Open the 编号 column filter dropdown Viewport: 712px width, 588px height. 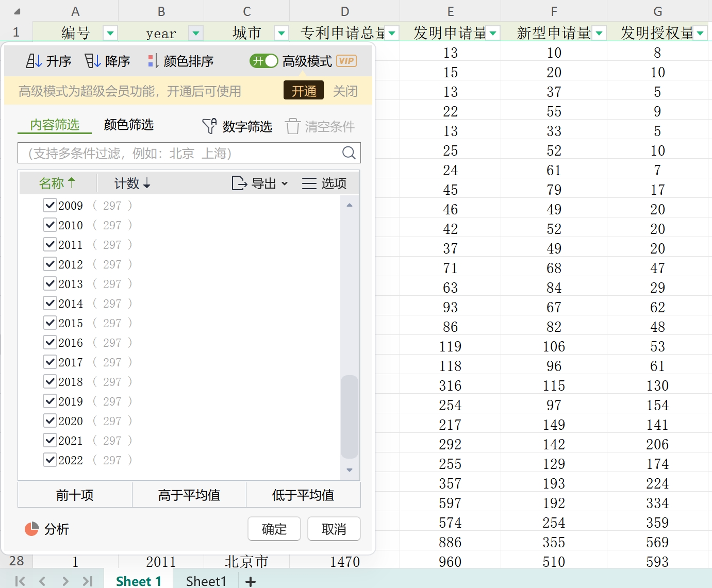tap(110, 33)
